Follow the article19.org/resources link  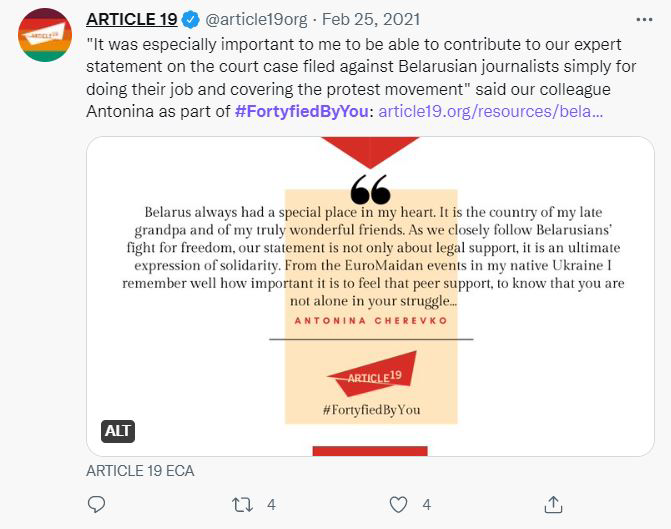click(x=491, y=110)
